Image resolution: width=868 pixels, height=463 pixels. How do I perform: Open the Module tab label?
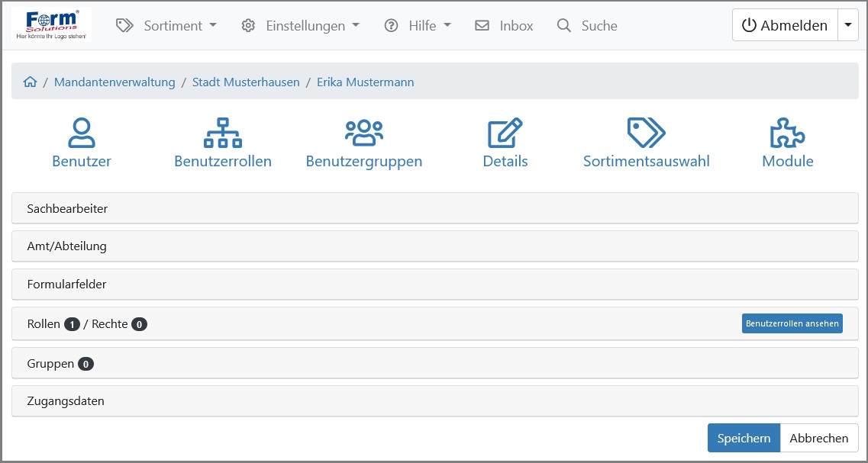coord(788,162)
